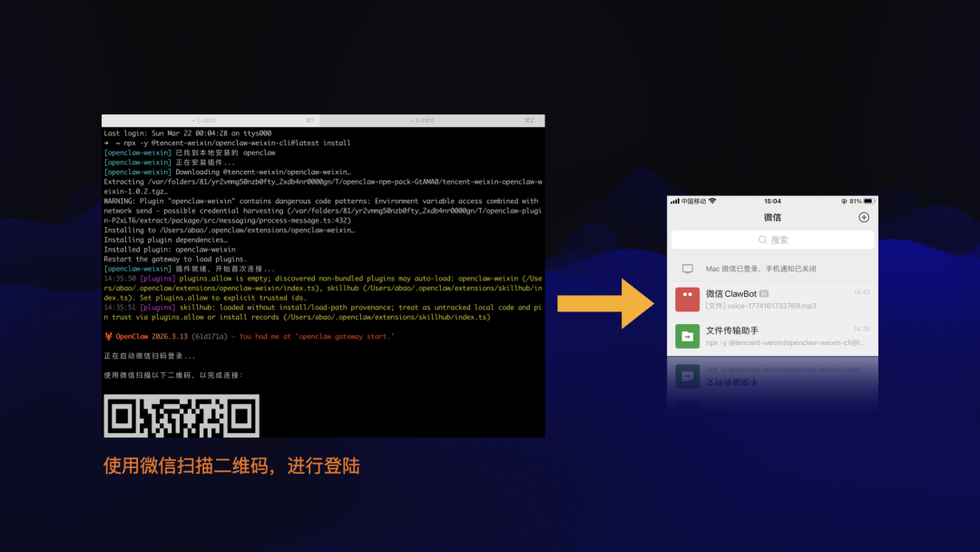
Task: Click the large orange arrow
Action: pos(605,303)
